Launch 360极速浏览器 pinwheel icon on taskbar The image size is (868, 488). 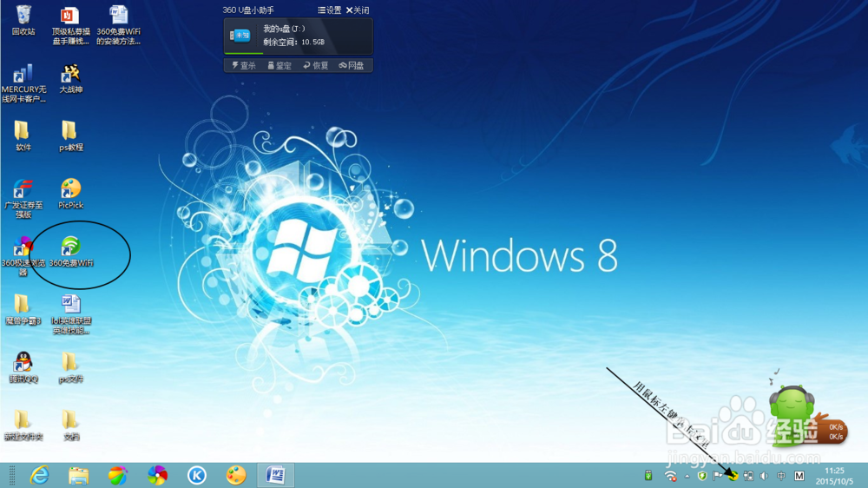coord(157,475)
